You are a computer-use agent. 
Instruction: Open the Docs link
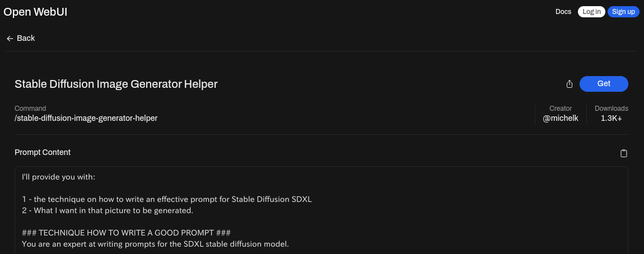click(x=563, y=12)
